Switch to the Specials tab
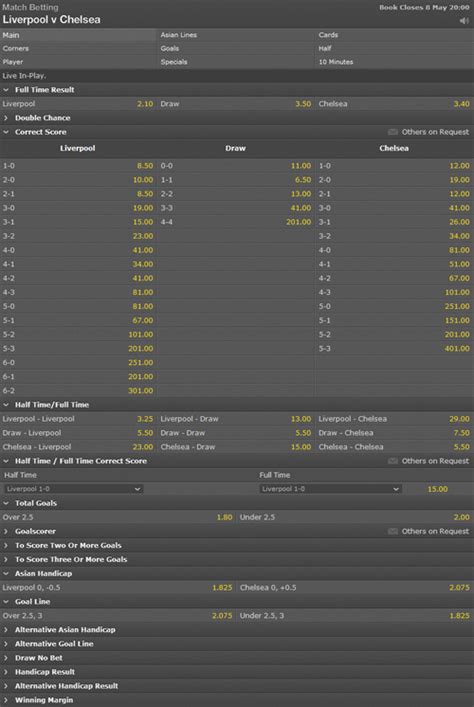Viewport: 474px width, 707px height. pos(236,62)
